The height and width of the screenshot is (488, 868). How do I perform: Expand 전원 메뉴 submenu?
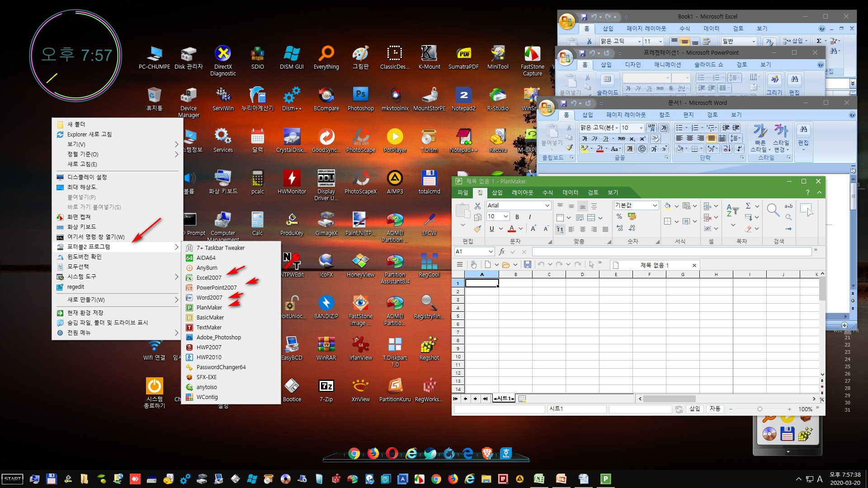(118, 333)
